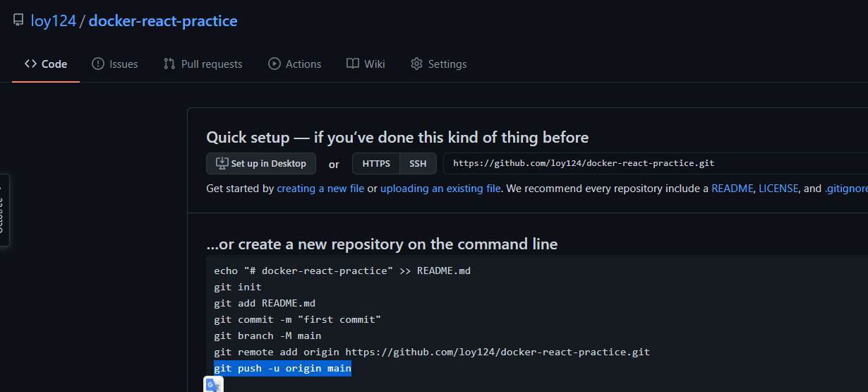Screen dimensions: 868x392
Task: Select the SSH clone option
Action: [418, 163]
